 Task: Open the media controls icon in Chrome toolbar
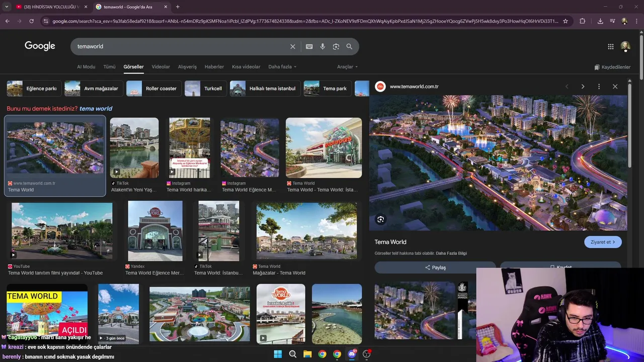[x=612, y=21]
